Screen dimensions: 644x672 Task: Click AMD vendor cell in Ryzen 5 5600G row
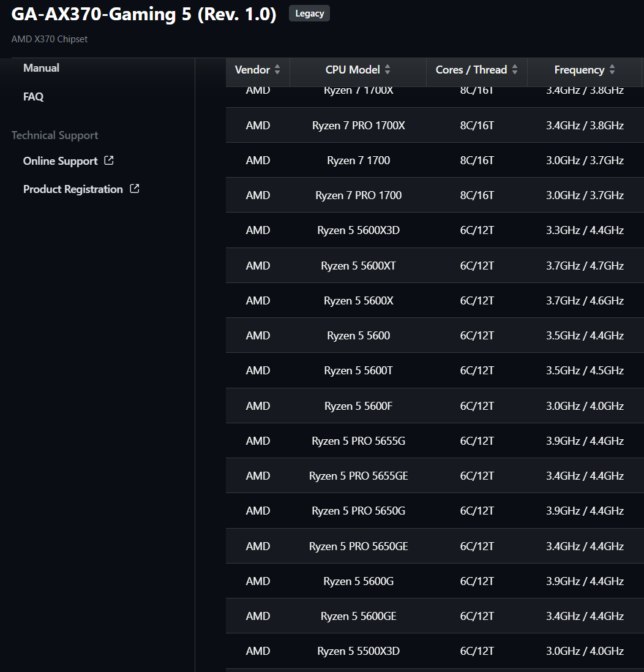click(x=258, y=581)
